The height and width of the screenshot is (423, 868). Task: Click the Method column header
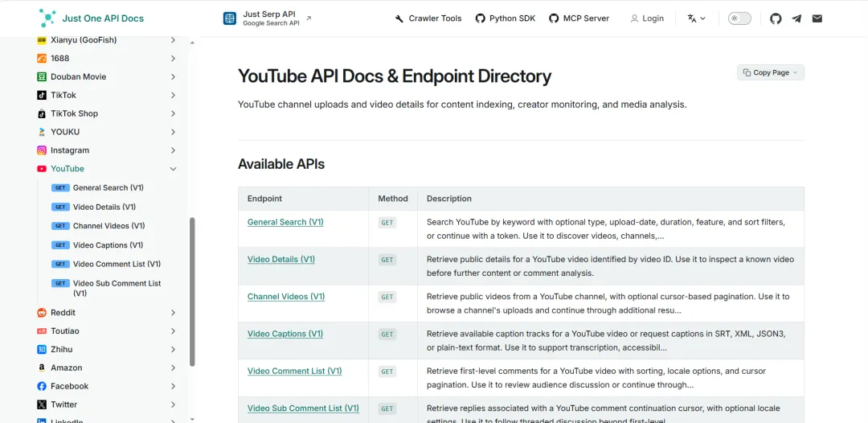point(393,198)
